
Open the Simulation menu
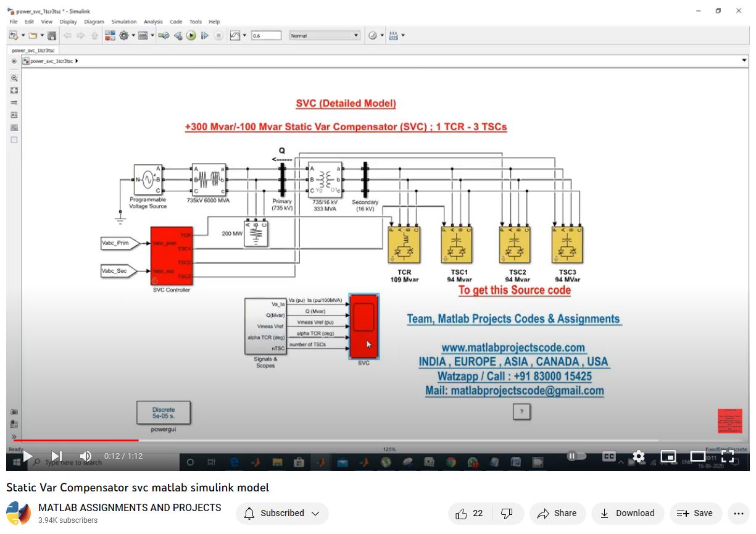tap(123, 22)
